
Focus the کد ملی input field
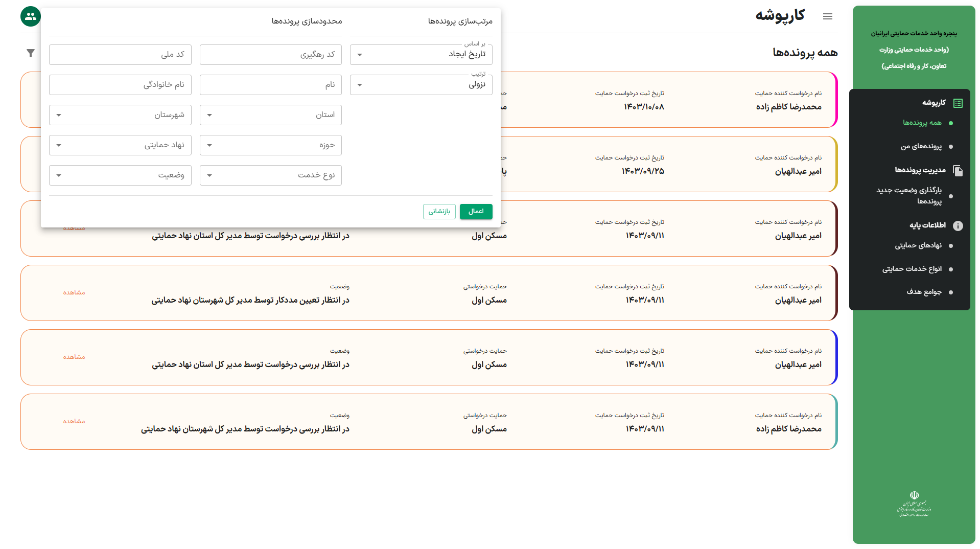pyautogui.click(x=120, y=55)
